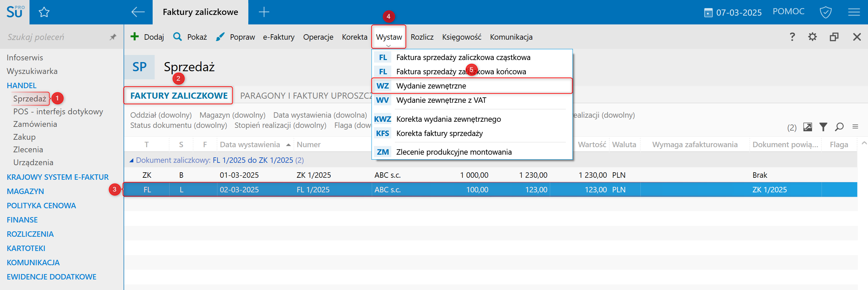
Task: Open Księgowość toolbar menu
Action: 462,37
